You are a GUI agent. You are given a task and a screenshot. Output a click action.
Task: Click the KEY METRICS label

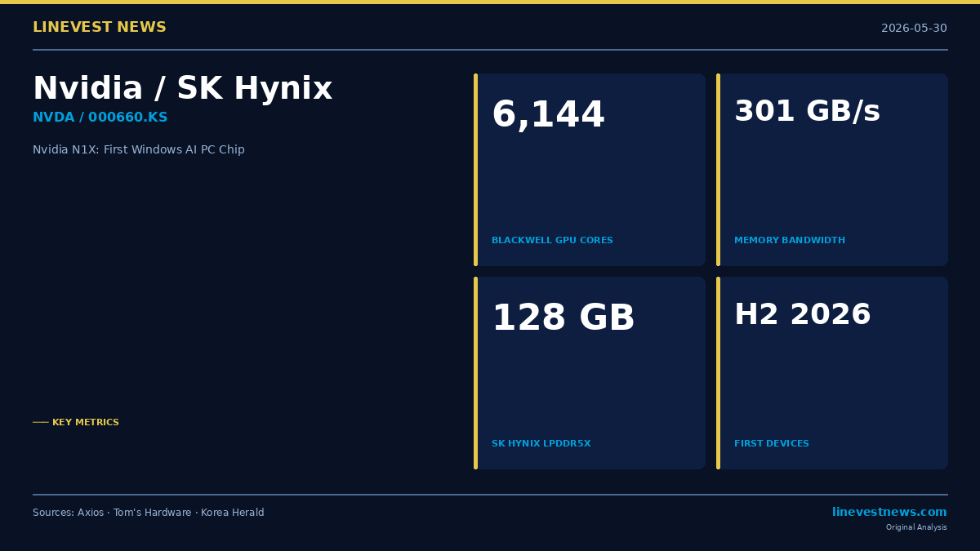pyautogui.click(x=86, y=423)
